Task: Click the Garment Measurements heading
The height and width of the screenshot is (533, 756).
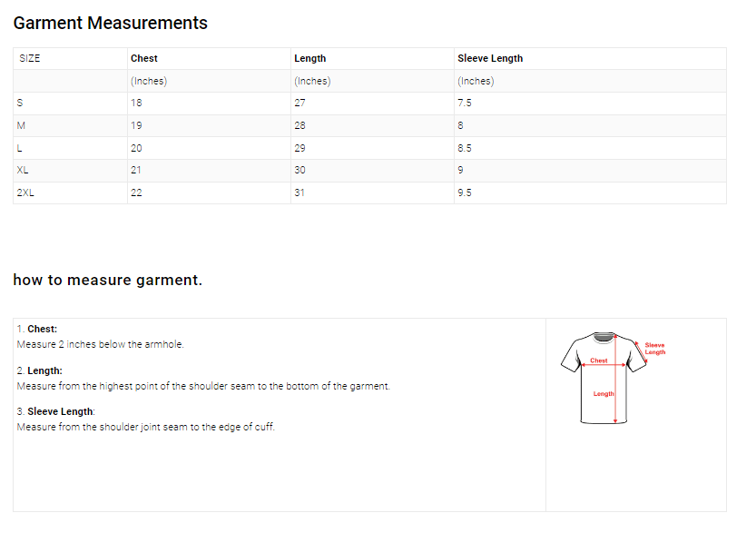Action: point(110,24)
